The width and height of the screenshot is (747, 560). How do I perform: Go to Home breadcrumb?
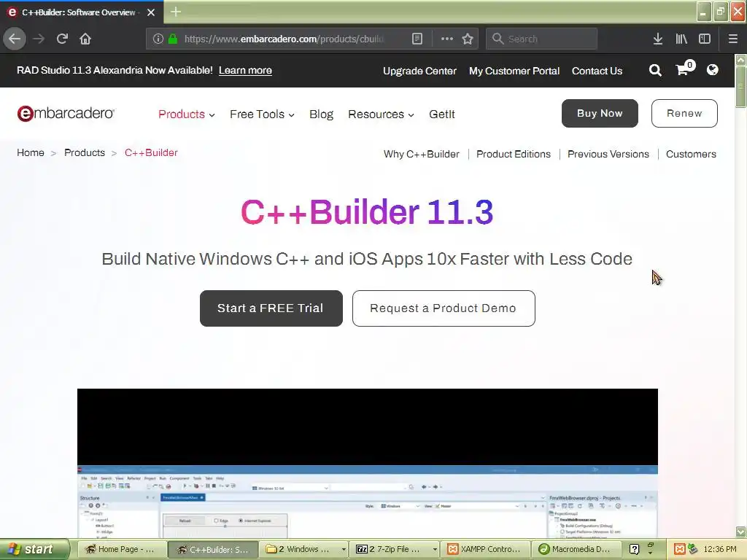pos(31,153)
